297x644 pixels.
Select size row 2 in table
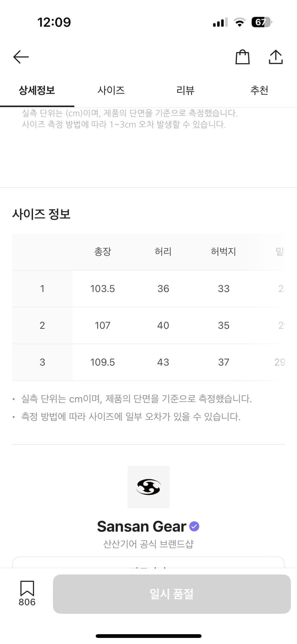click(42, 325)
